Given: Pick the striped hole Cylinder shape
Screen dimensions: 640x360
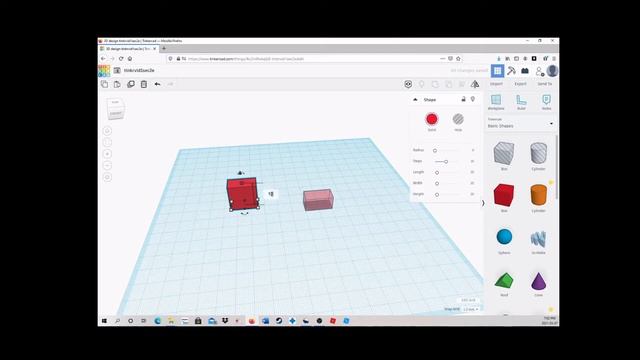Looking at the screenshot, I should click(x=538, y=153).
